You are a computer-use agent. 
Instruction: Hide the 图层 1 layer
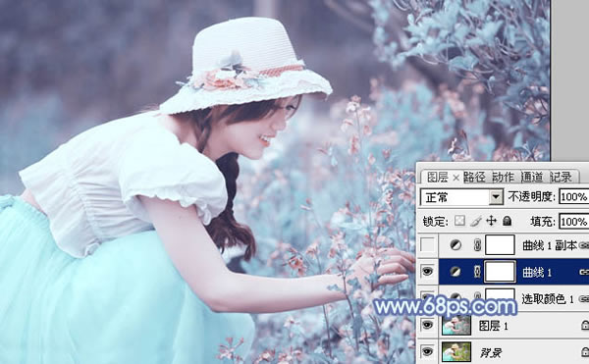coord(427,325)
